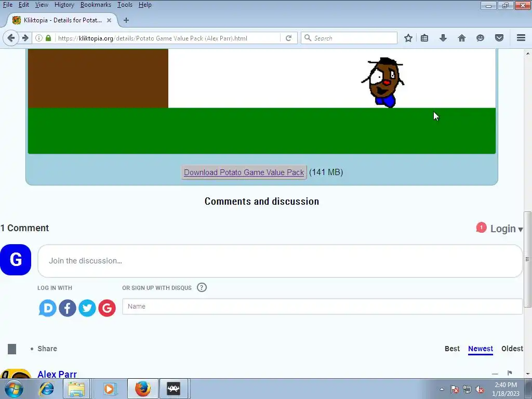The image size is (532, 399).
Task: Open the Disqus signup help icon
Action: (202, 288)
